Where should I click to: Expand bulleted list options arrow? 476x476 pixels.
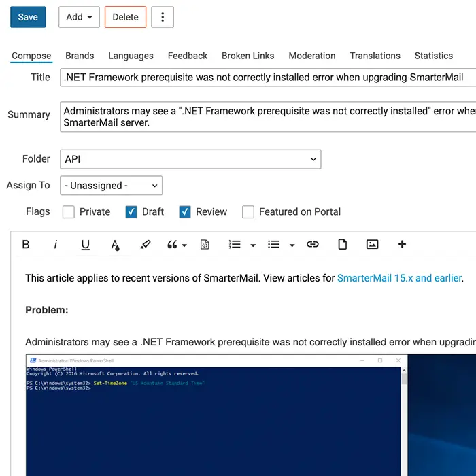tap(292, 245)
